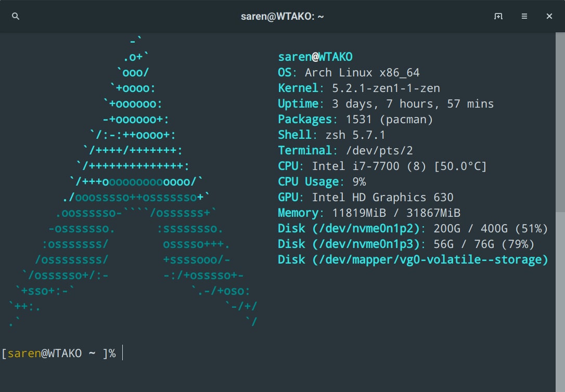The image size is (565, 392).
Task: Click the Disk /dev/nvme0n1p3 line
Action: pos(406,244)
